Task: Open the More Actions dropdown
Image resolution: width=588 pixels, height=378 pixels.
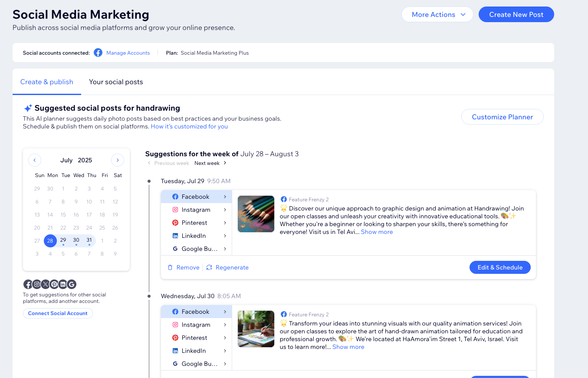Action: [437, 14]
